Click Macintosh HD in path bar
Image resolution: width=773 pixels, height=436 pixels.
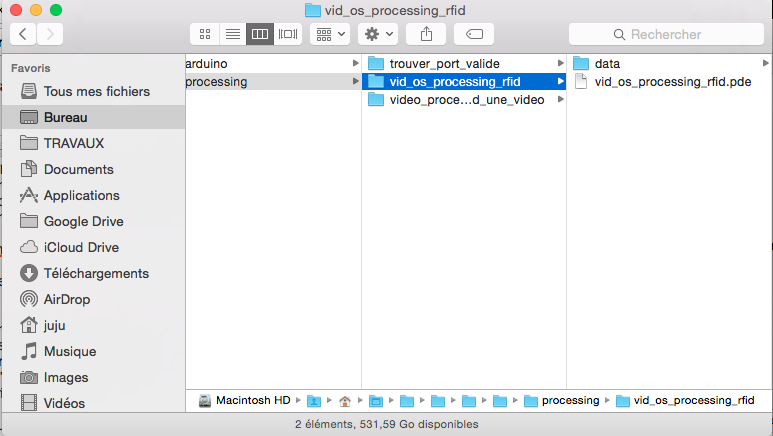(252, 401)
